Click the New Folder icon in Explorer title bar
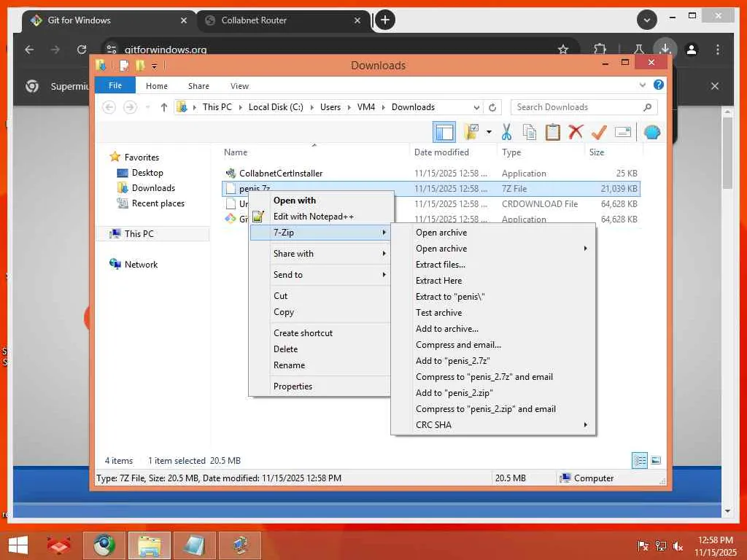747x560 pixels. [140, 65]
